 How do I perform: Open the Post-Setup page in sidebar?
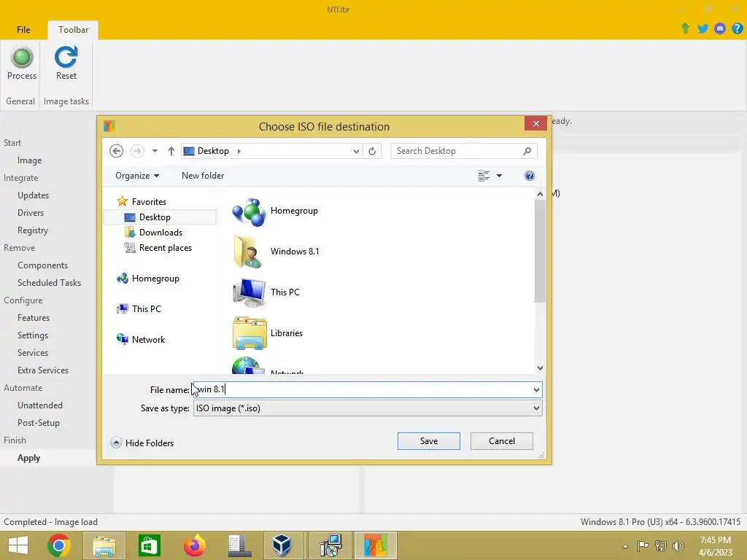click(38, 423)
